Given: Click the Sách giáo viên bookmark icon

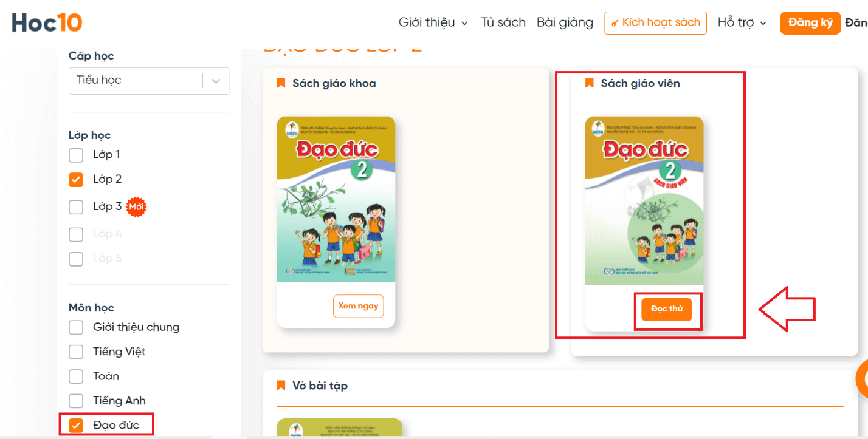Looking at the screenshot, I should (589, 83).
